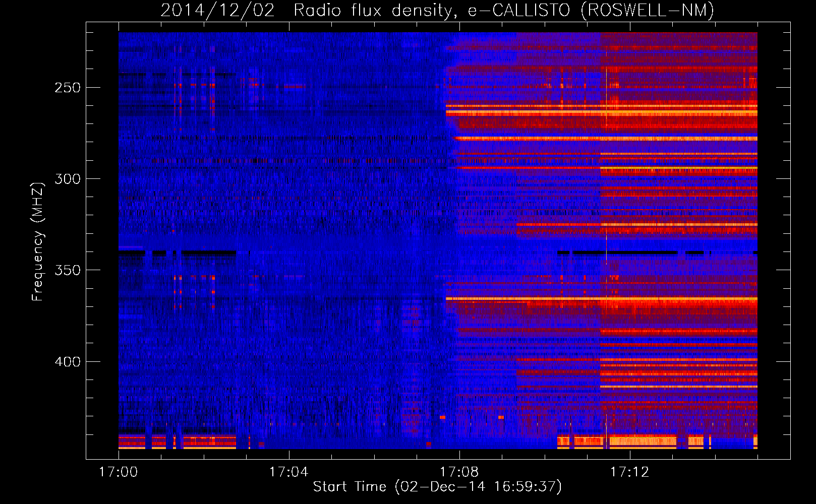Click the 17:04 time axis label
816x504 pixels.
pyautogui.click(x=288, y=472)
